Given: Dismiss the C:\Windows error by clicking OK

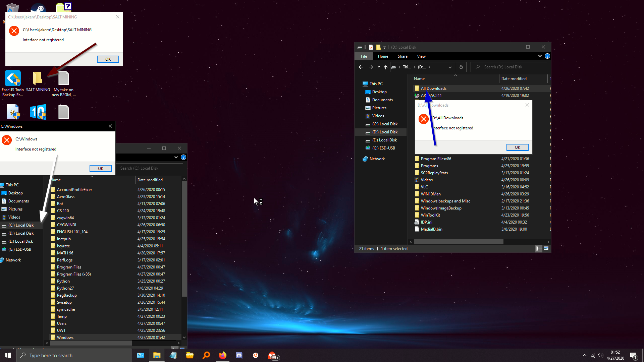Looking at the screenshot, I should tap(100, 168).
